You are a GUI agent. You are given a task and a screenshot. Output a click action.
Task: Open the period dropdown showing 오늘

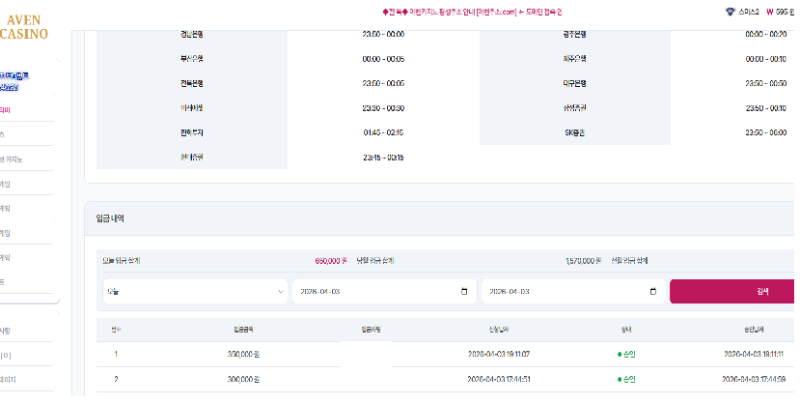pos(194,292)
